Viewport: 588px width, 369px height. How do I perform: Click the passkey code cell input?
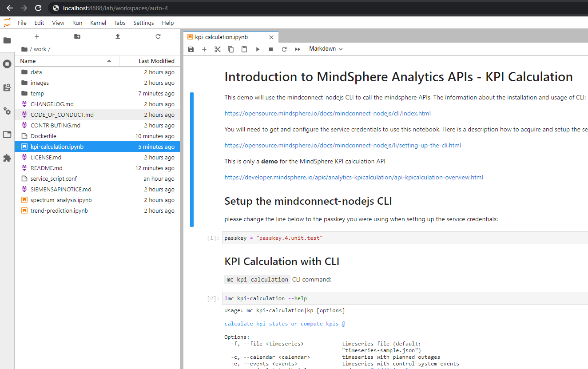point(405,238)
